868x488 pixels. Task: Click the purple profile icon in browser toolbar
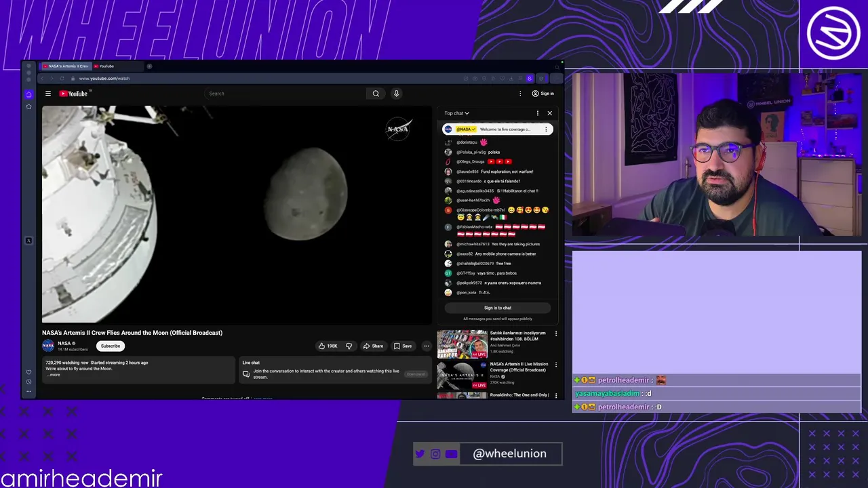(x=530, y=79)
